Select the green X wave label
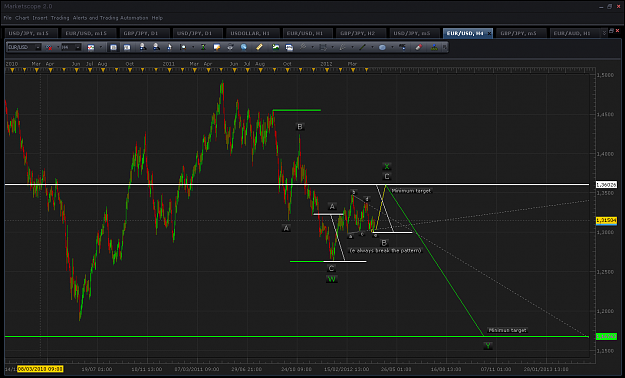The height and width of the screenshot is (378, 625). pyautogui.click(x=386, y=166)
